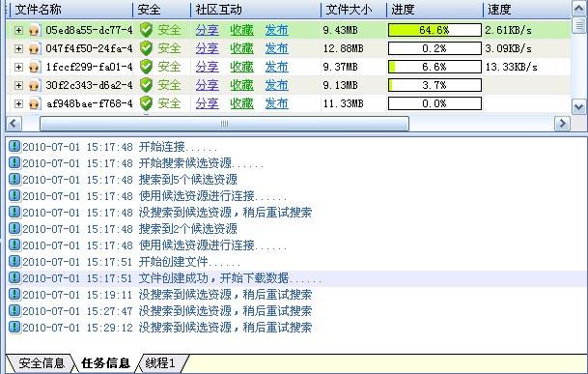Click the green safety shield for af948bae-f768-4
588x374 pixels.
click(x=146, y=103)
